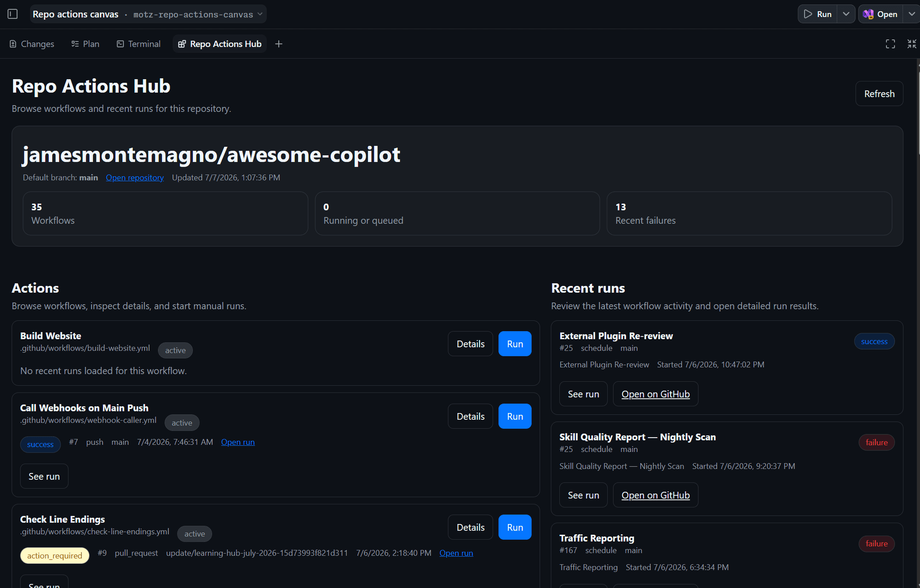The image size is (920, 588).
Task: Click the 35 Workflows stat card
Action: click(165, 213)
